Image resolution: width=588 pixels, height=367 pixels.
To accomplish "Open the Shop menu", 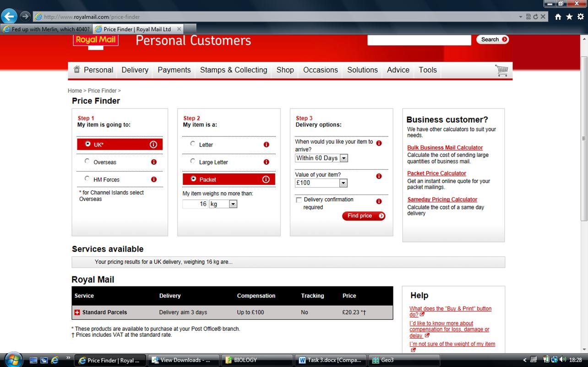I will 285,70.
